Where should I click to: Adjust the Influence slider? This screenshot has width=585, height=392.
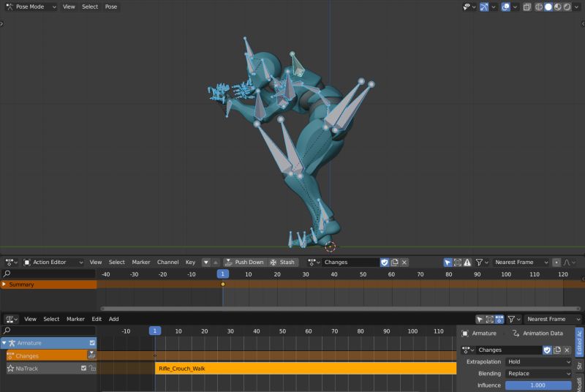point(538,385)
